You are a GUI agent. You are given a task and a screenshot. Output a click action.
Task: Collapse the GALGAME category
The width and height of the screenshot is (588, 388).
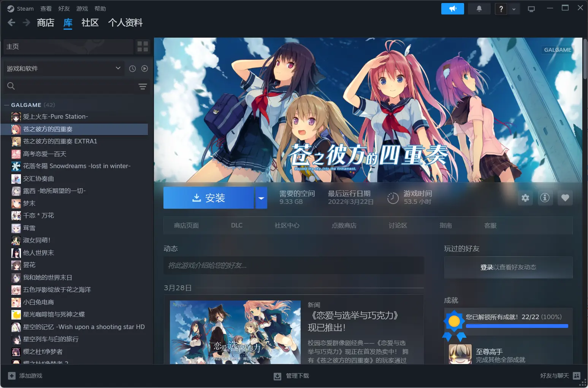pos(6,105)
